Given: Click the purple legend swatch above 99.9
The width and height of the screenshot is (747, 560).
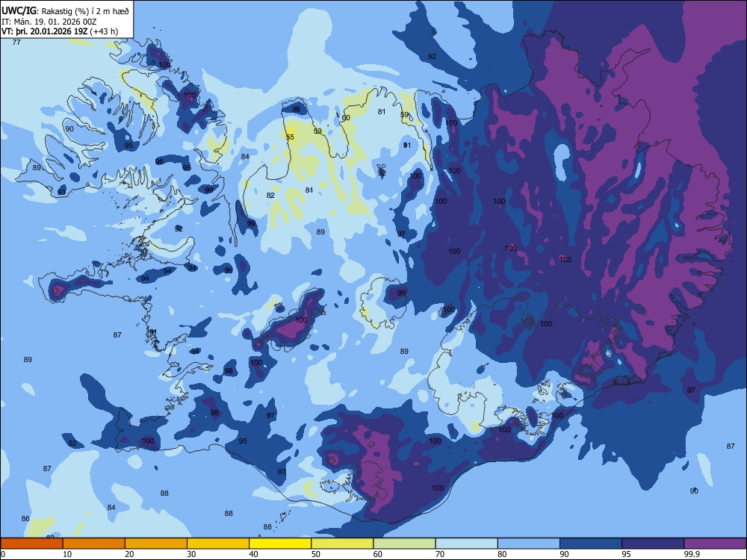Looking at the screenshot, I should (x=715, y=544).
